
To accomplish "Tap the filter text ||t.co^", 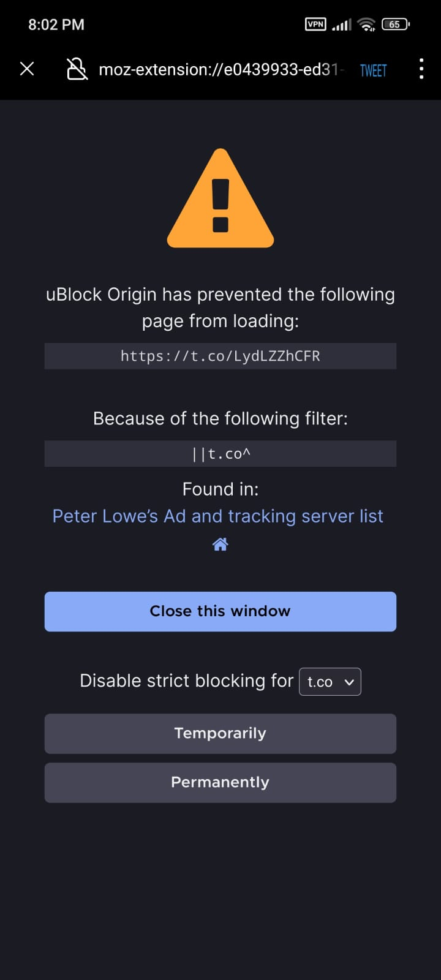I will [220, 453].
